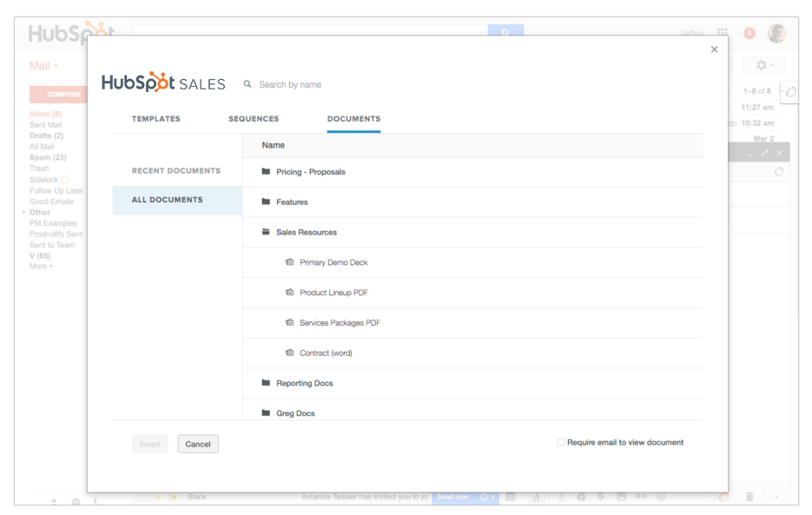The image size is (812, 515).
Task: Click the Gmail search button
Action: point(505,30)
